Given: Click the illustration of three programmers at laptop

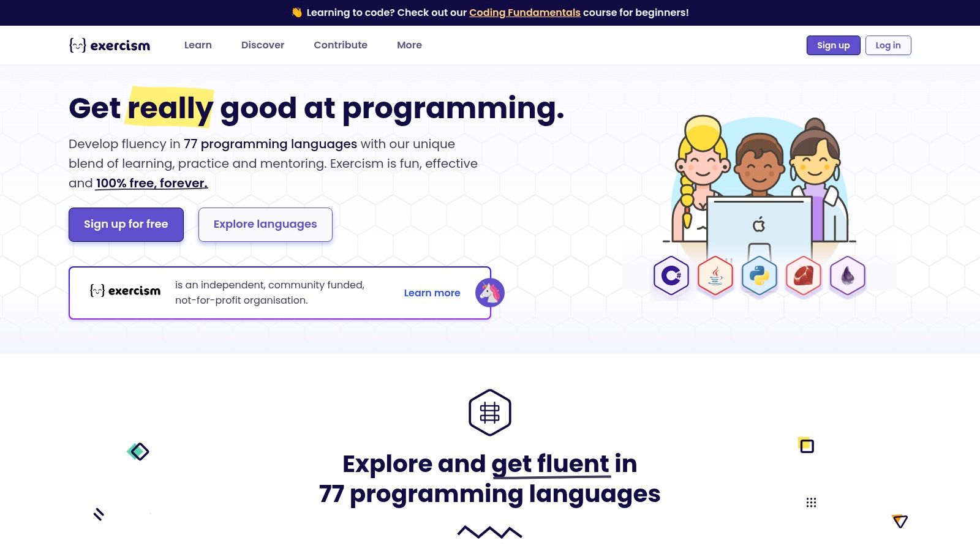Looking at the screenshot, I should 759,184.
